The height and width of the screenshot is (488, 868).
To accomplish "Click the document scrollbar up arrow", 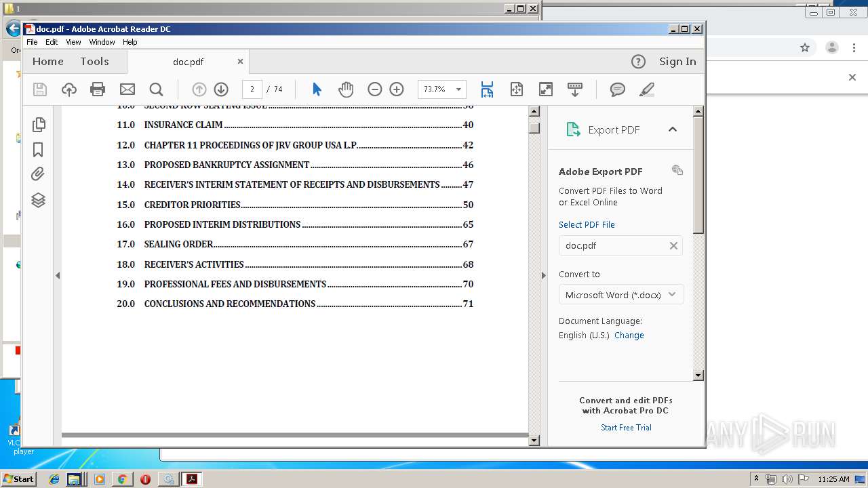I will pyautogui.click(x=534, y=112).
